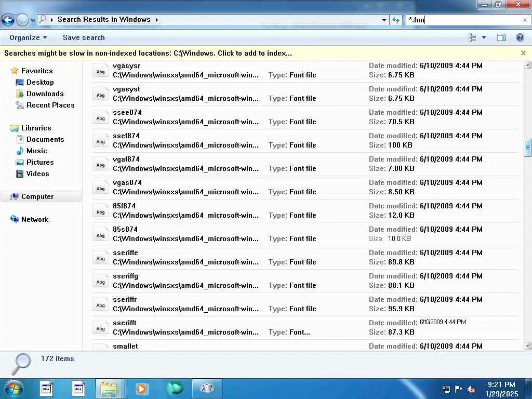Image resolution: width=532 pixels, height=399 pixels.
Task: Click the volume icon in system tray
Action: [471, 390]
